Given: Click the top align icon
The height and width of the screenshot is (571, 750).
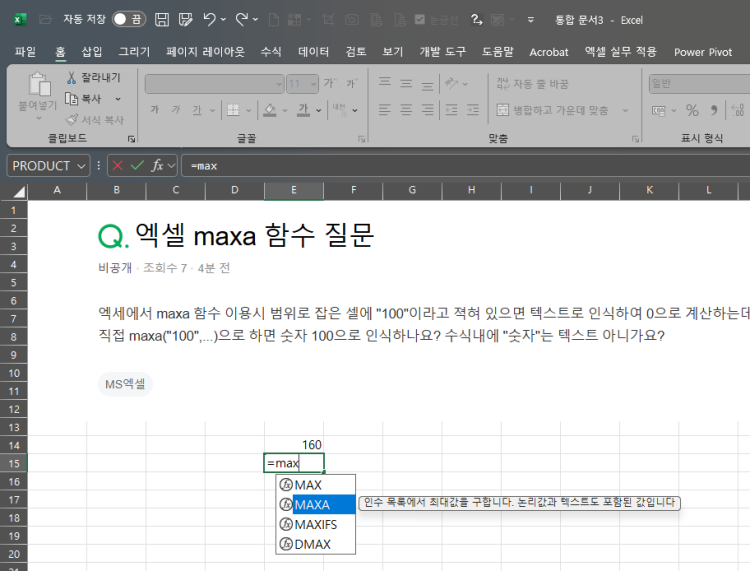Looking at the screenshot, I should point(385,83).
